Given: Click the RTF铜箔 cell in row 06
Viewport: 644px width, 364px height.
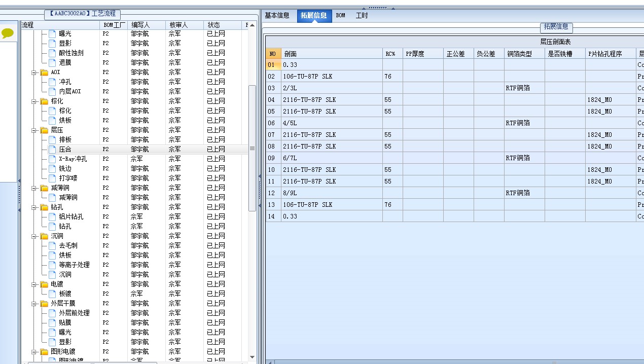Looking at the screenshot, I should point(524,123).
